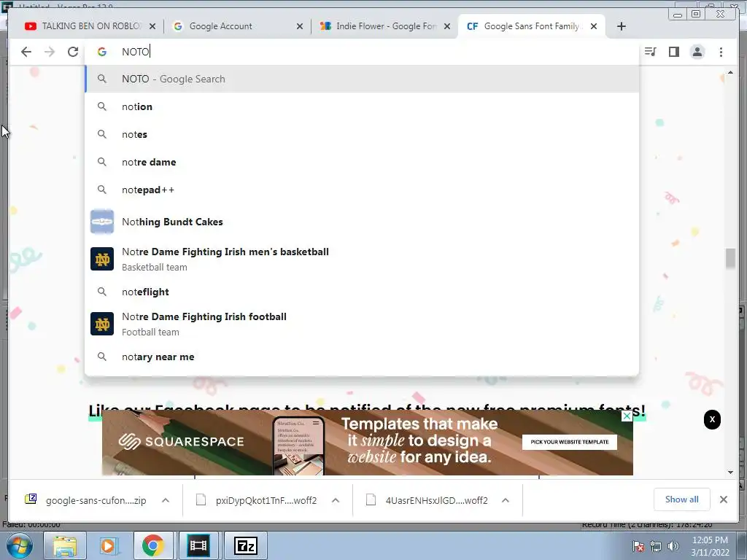Click the volume speaker tray icon
This screenshot has width=747, height=560.
click(x=673, y=546)
